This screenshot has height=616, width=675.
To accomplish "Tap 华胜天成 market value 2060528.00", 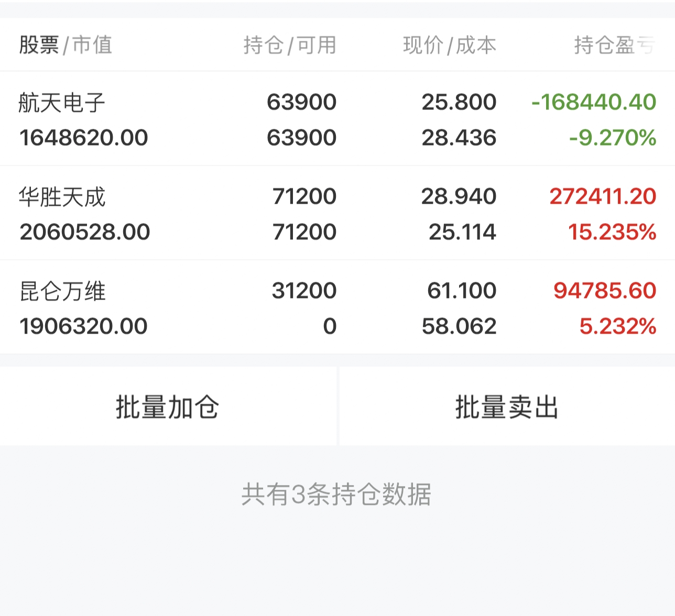I will click(x=85, y=232).
